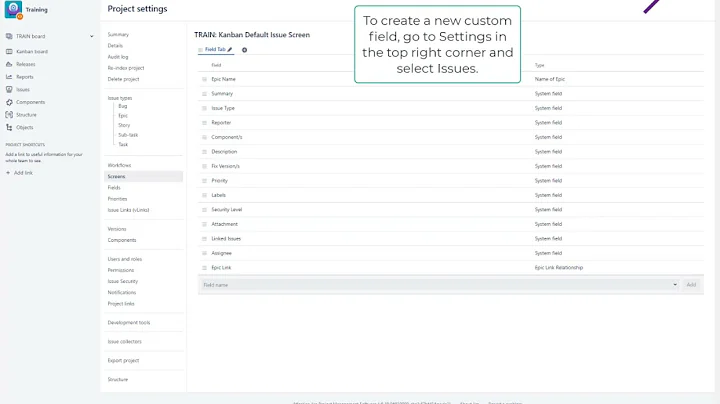
Task: Click drag handle of Component/s row
Action: [x=204, y=137]
